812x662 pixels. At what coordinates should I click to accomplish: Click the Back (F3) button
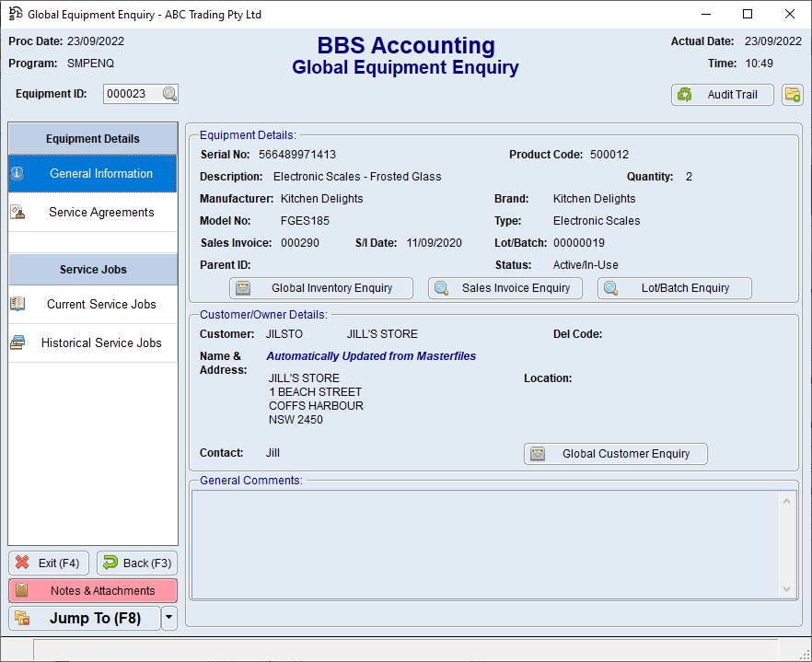[x=136, y=563]
